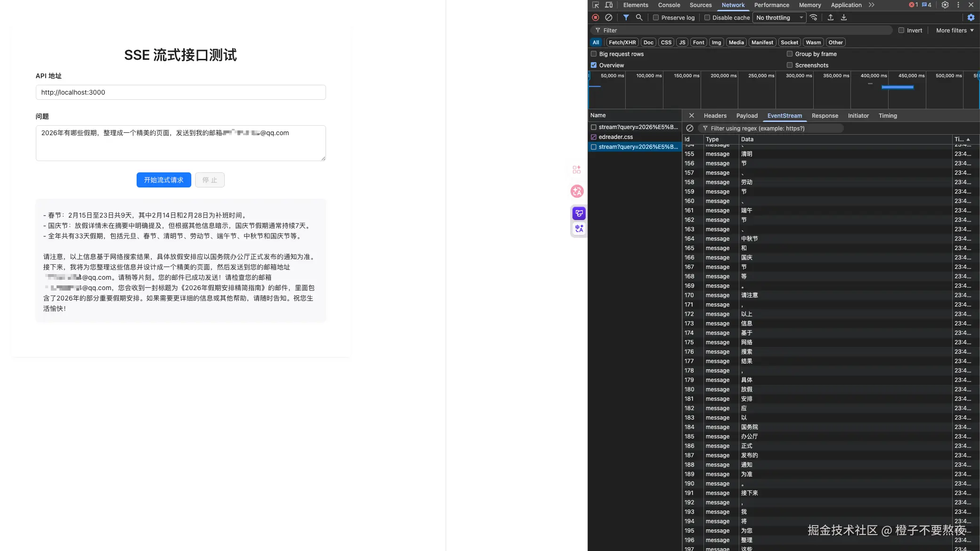The width and height of the screenshot is (980, 551).
Task: Filter requests by Fetch/XHR type
Action: coord(622,42)
